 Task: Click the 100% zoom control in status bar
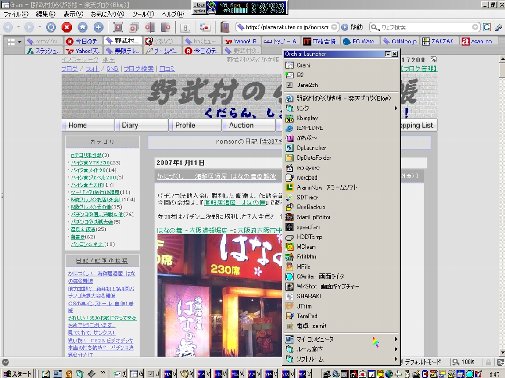pyautogui.click(x=464, y=362)
